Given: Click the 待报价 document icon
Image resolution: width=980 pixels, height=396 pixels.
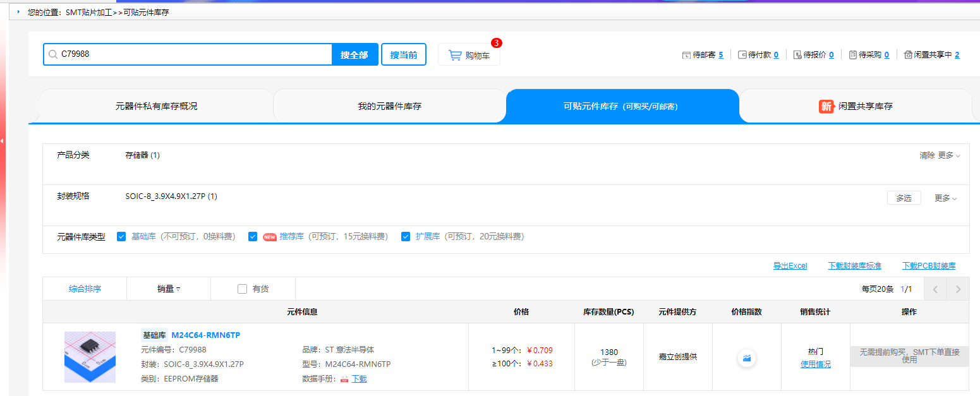Looking at the screenshot, I should (x=797, y=55).
